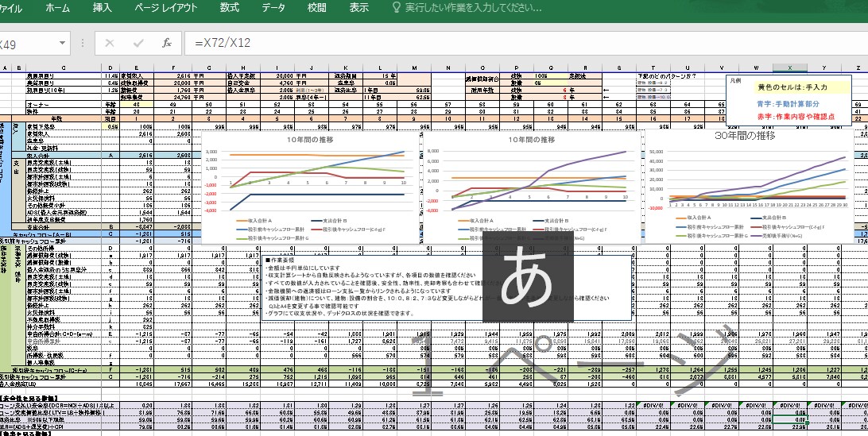Click the 下記のどのパターンか？ label cell
Image resolution: width=868 pixels, height=436 pixels.
667,75
